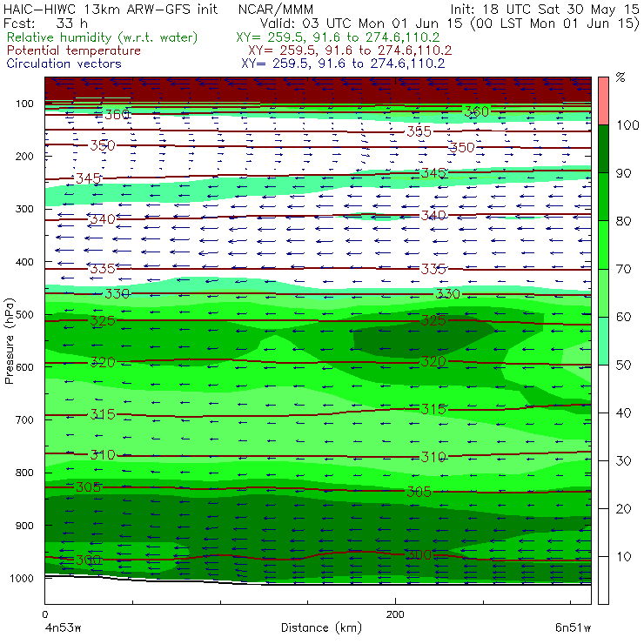Viewport: 644px width, 644px height.
Task: Click the '100' colorbar scale label
Action: [x=627, y=124]
